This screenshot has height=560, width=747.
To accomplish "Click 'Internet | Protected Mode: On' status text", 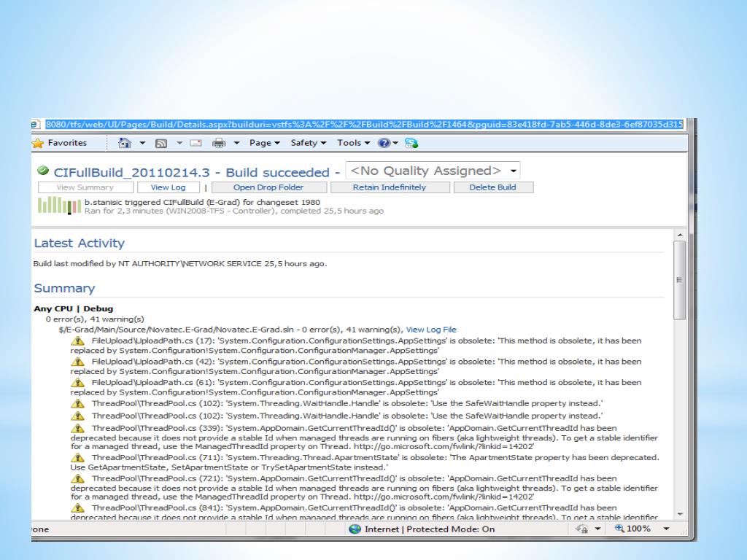I will tap(430, 529).
